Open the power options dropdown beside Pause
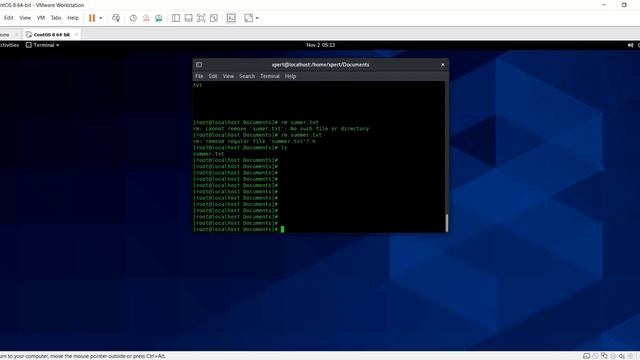This screenshot has height=360, width=640. [x=100, y=18]
